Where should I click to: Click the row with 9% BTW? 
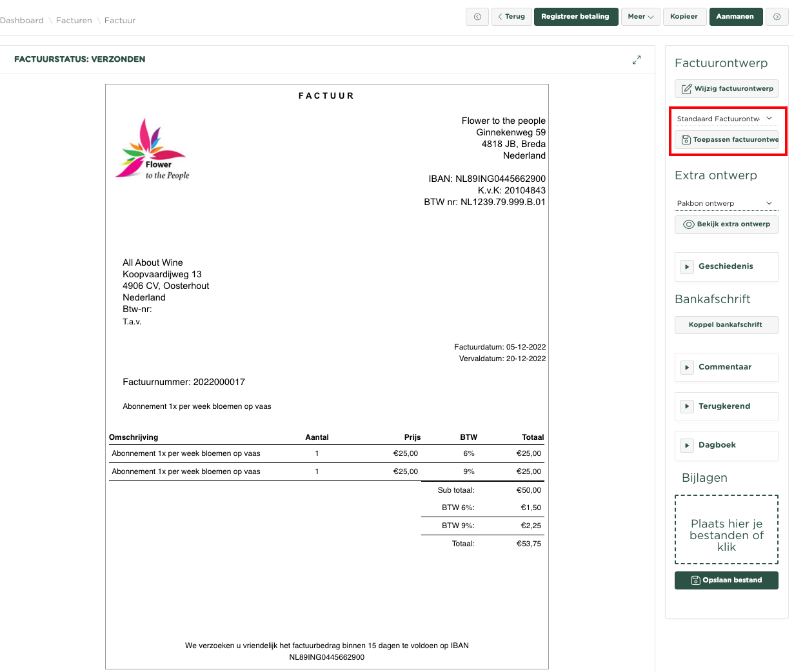(x=326, y=472)
